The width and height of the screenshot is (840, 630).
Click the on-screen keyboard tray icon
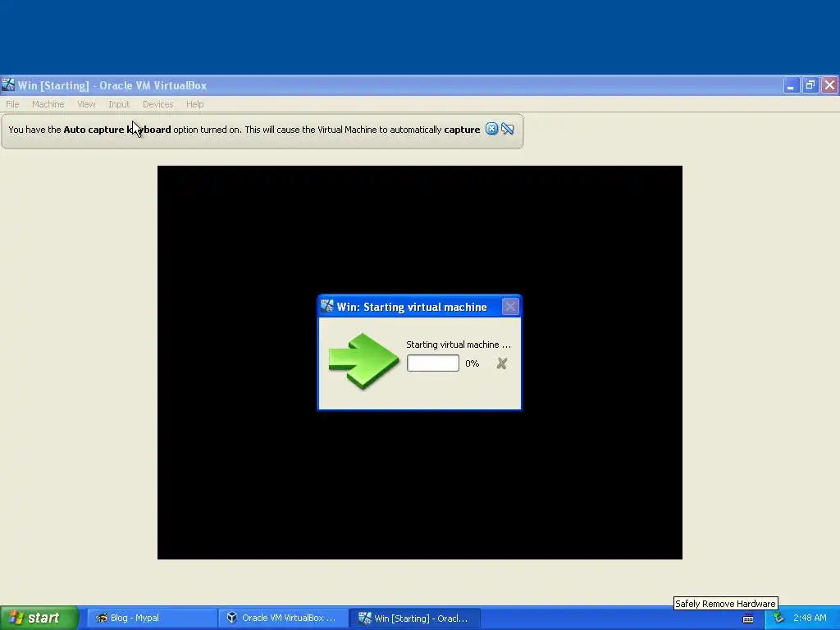click(748, 619)
